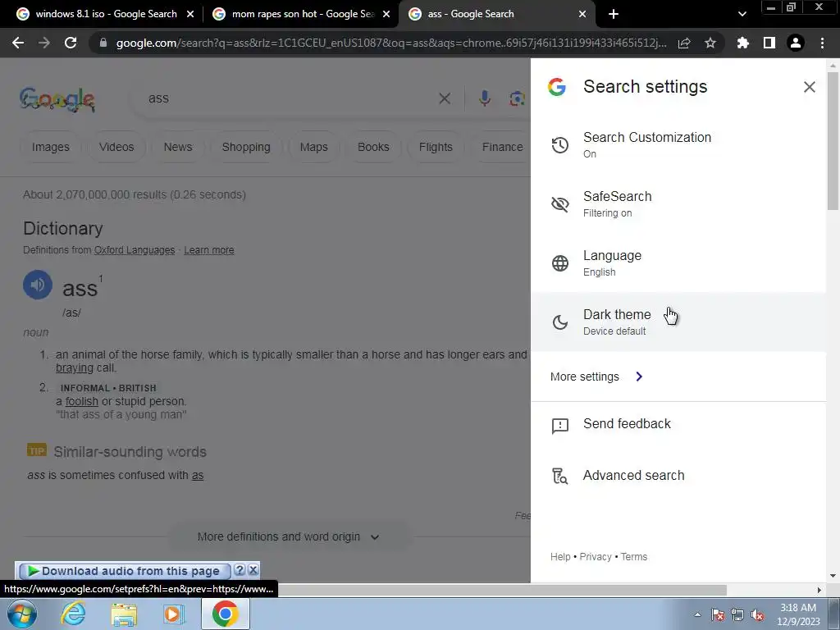The height and width of the screenshot is (630, 840).
Task: Open the extensions puzzle icon
Action: [x=743, y=43]
